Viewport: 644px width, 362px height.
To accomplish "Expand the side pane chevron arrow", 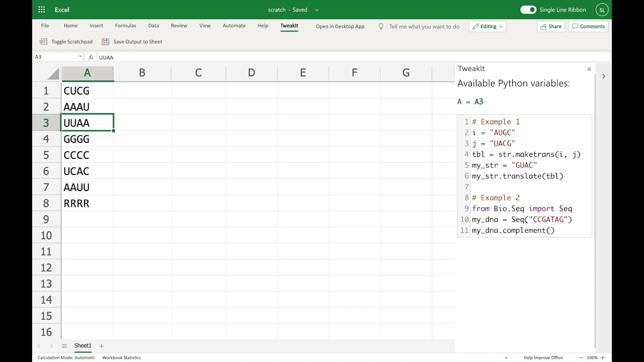I will coord(604,76).
